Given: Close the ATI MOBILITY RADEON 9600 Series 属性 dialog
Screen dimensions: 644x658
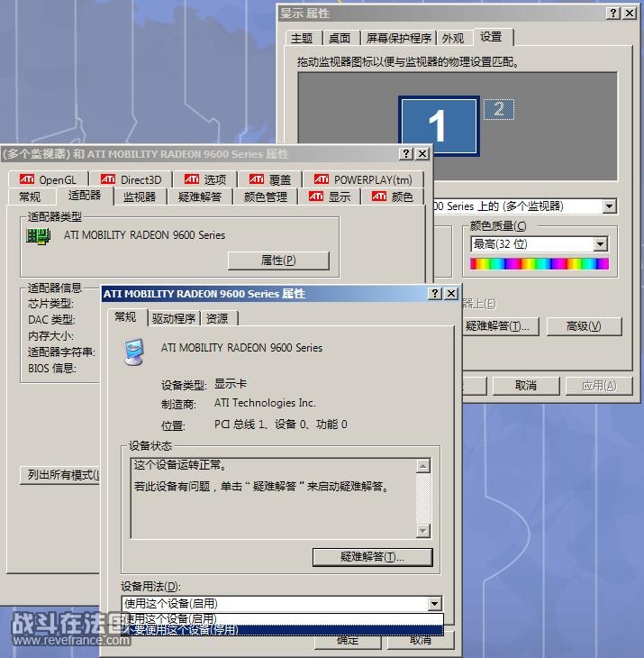Looking at the screenshot, I should 451,293.
